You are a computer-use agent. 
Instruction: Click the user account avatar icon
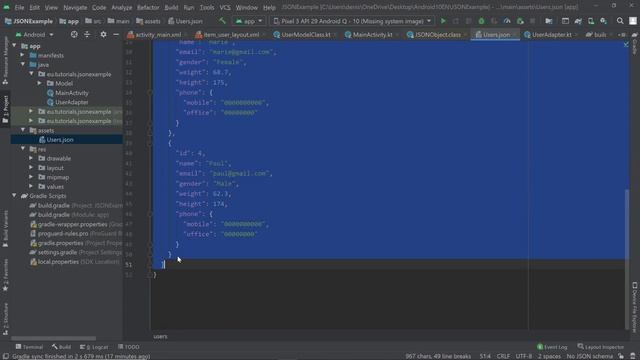coord(633,21)
